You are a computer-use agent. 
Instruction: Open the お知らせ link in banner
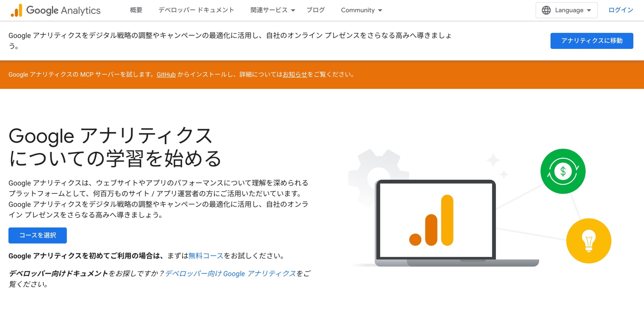click(x=295, y=75)
